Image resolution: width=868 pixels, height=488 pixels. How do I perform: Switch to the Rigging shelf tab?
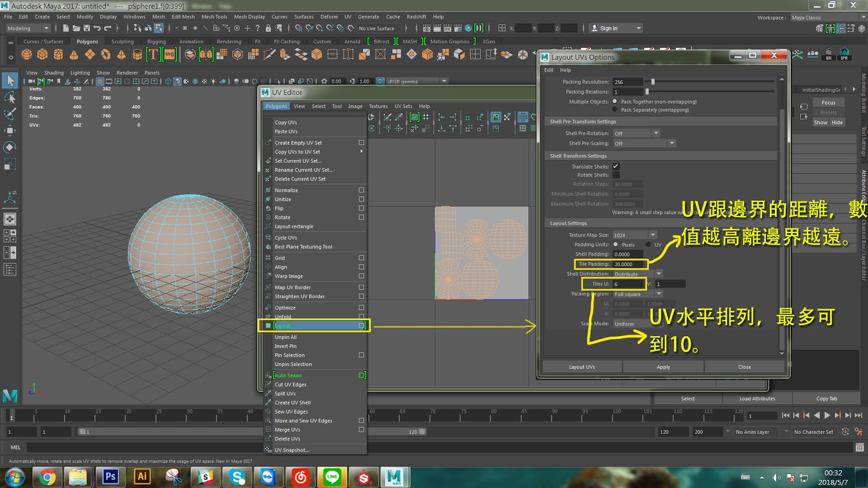pos(156,41)
